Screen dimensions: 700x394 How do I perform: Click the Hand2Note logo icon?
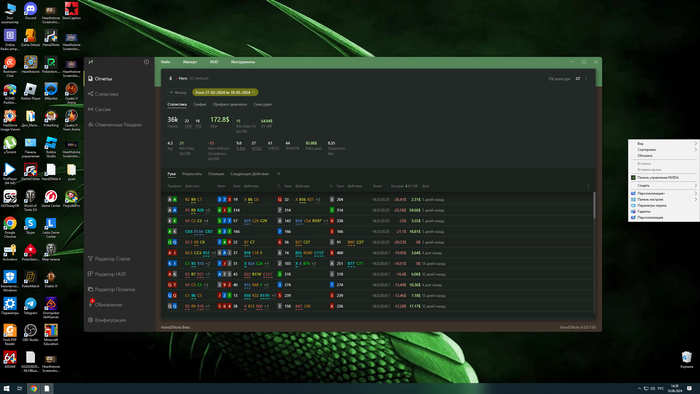pos(91,62)
